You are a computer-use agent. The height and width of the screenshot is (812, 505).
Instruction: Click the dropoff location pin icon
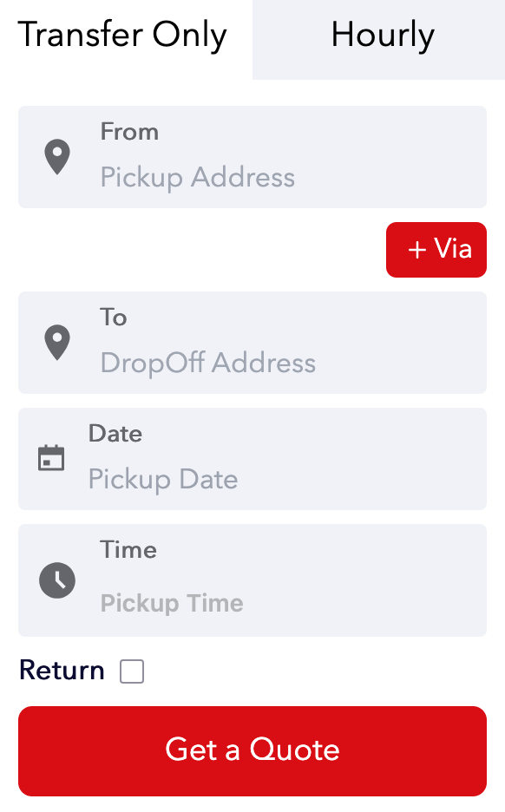57,343
